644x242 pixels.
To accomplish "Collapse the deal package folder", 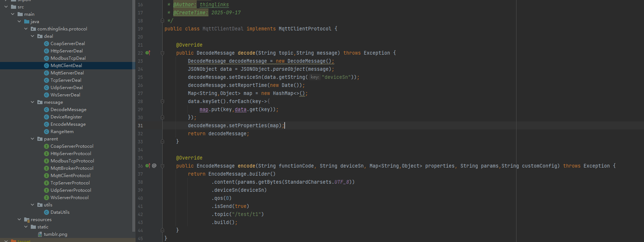I will pyautogui.click(x=33, y=36).
